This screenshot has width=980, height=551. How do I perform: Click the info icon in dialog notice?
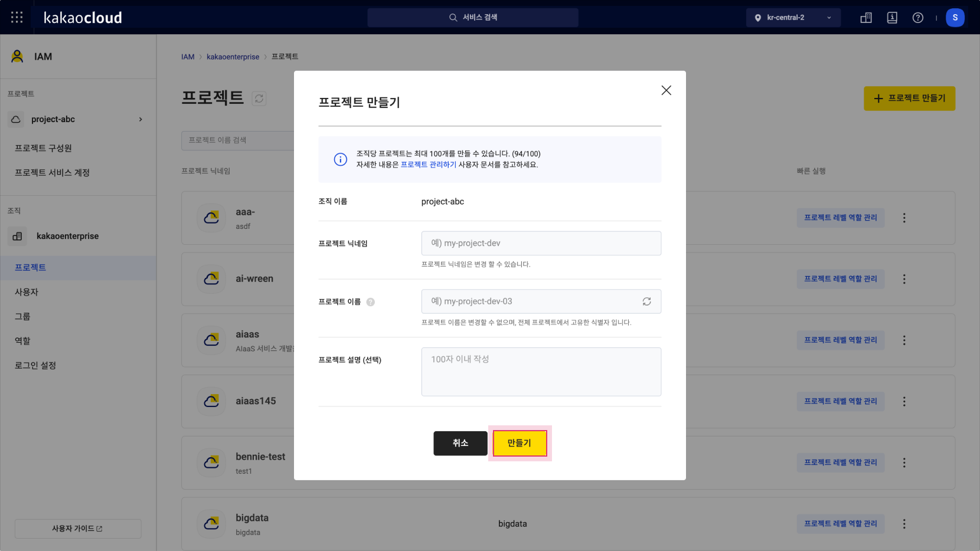pos(341,159)
